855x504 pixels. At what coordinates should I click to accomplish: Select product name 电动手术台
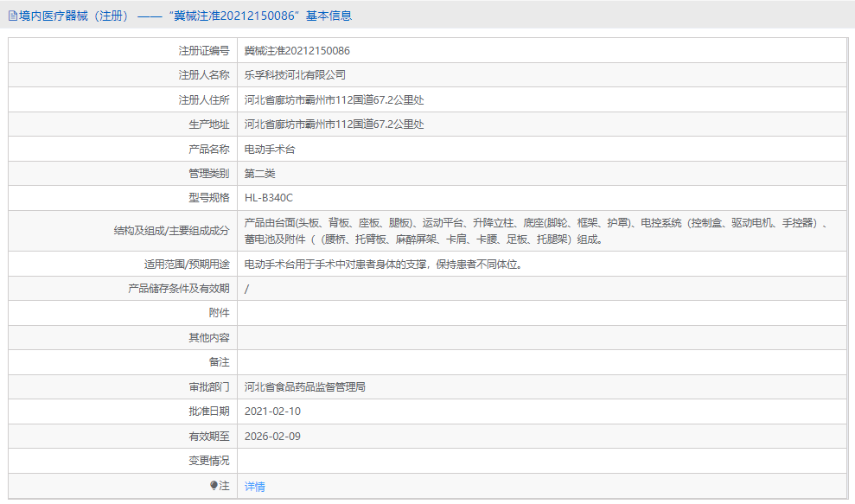point(270,149)
